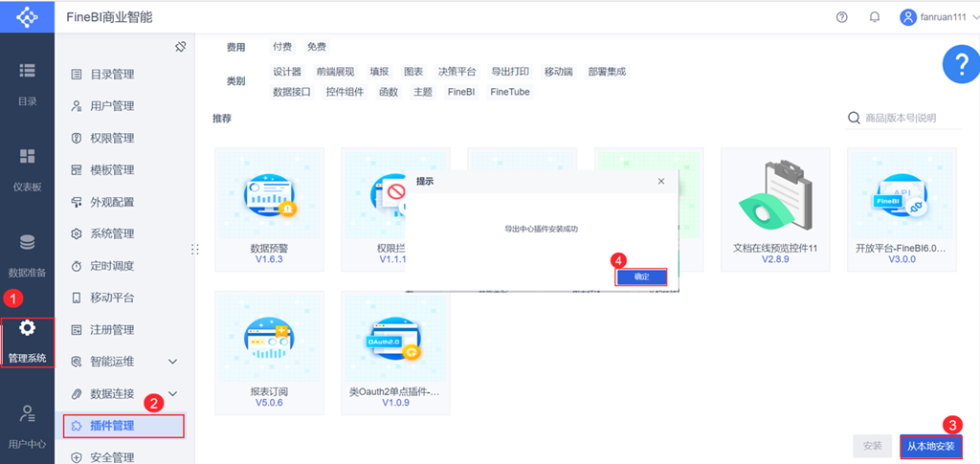Filter category 导出打印
The image size is (980, 464).
click(x=510, y=72)
